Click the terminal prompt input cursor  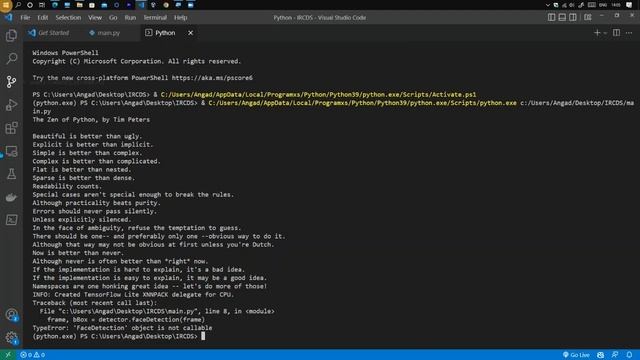pos(203,336)
